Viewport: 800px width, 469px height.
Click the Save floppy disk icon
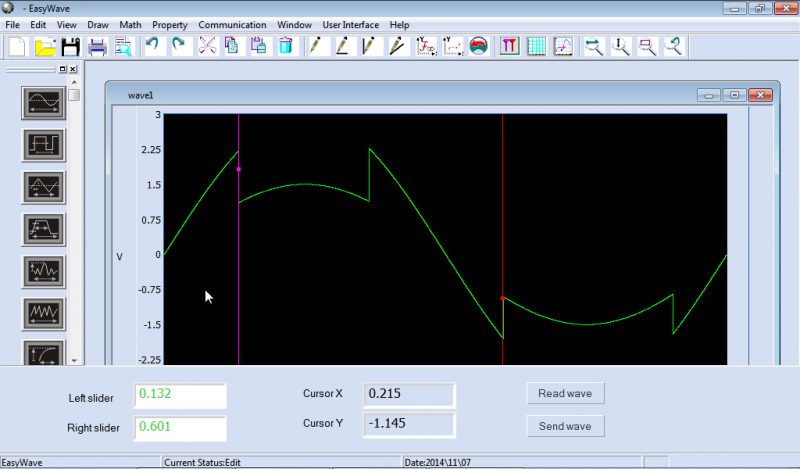[71, 46]
